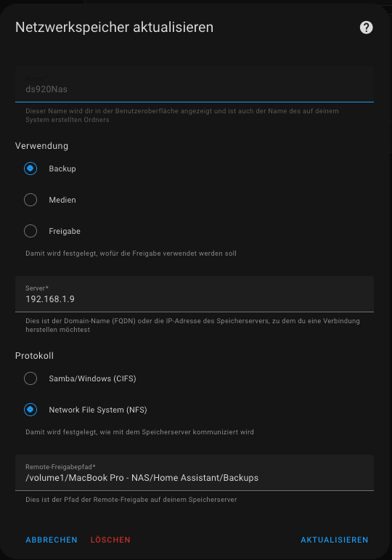Select the Backup usage radio button
The height and width of the screenshot is (560, 392).
30,169
